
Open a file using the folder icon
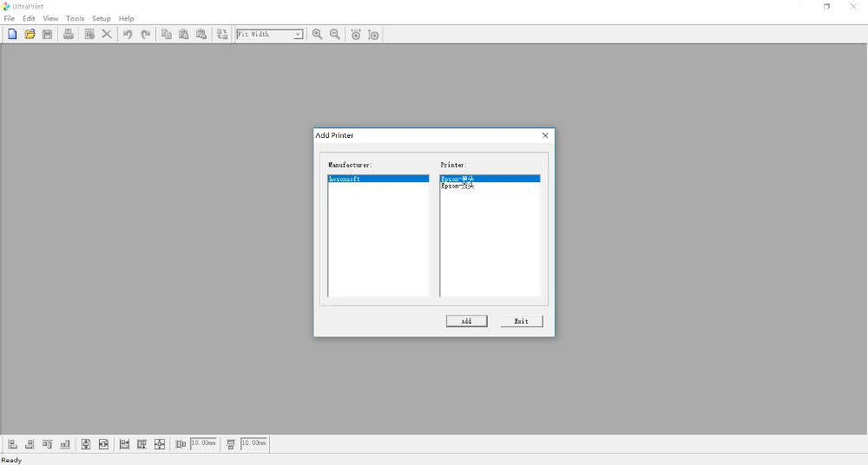coord(30,35)
